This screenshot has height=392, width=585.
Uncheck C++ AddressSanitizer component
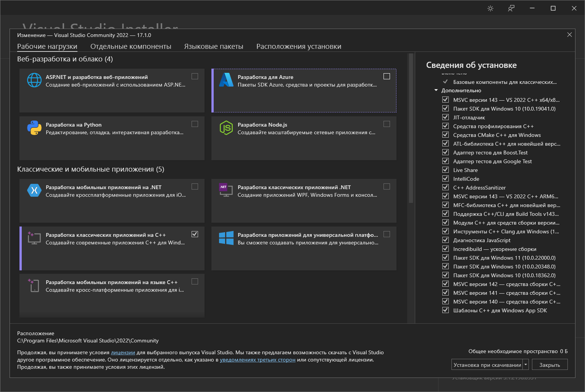(445, 187)
